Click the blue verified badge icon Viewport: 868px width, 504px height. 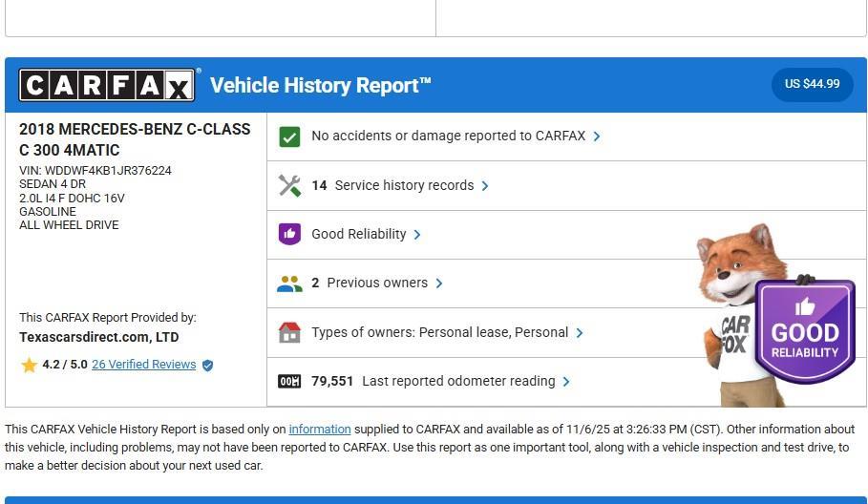coord(207,365)
